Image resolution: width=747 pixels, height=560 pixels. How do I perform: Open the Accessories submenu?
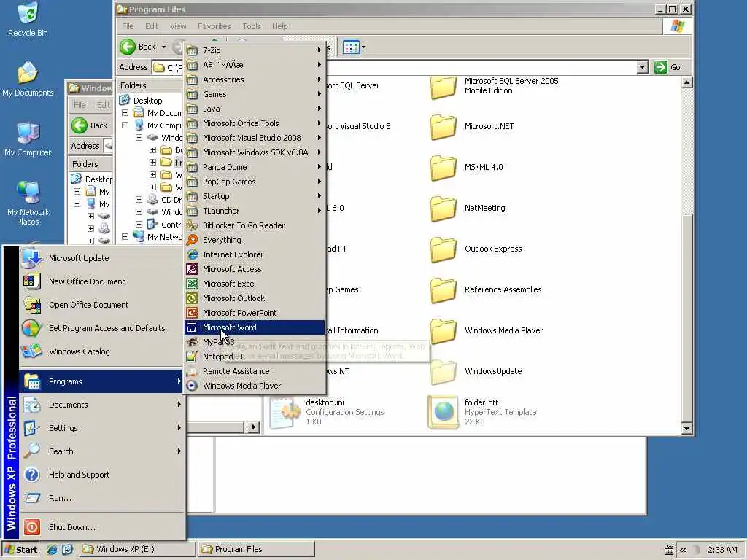[255, 79]
